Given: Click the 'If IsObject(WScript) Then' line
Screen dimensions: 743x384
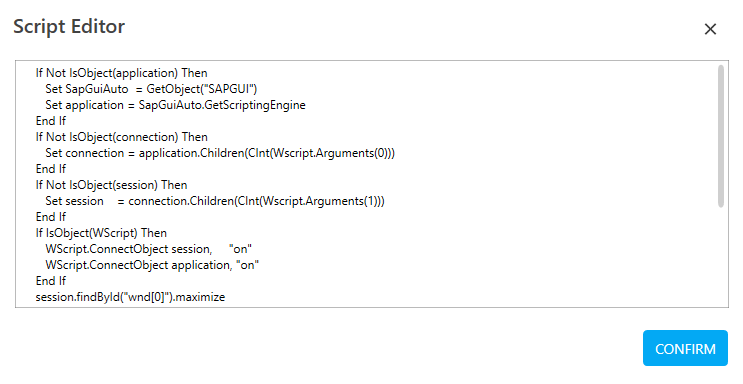Looking at the screenshot, I should [x=101, y=233].
